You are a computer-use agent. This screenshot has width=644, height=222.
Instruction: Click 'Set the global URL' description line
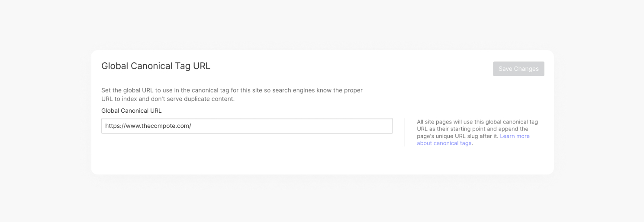tap(232, 90)
